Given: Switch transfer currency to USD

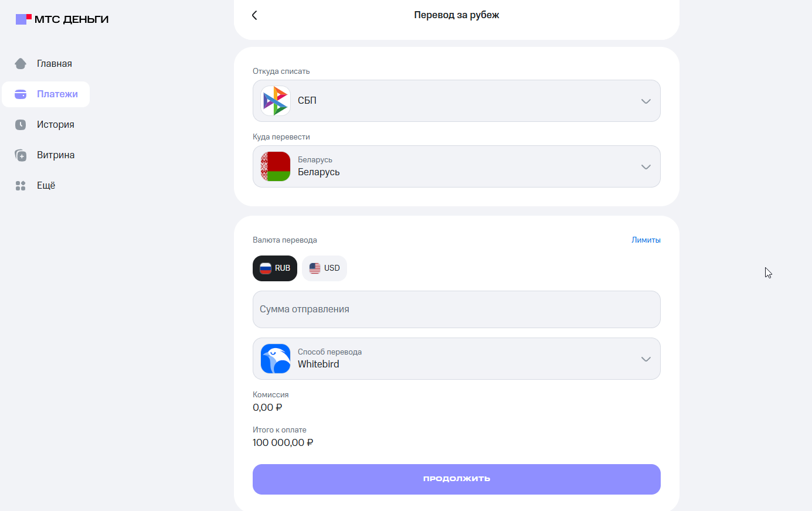Looking at the screenshot, I should (324, 268).
